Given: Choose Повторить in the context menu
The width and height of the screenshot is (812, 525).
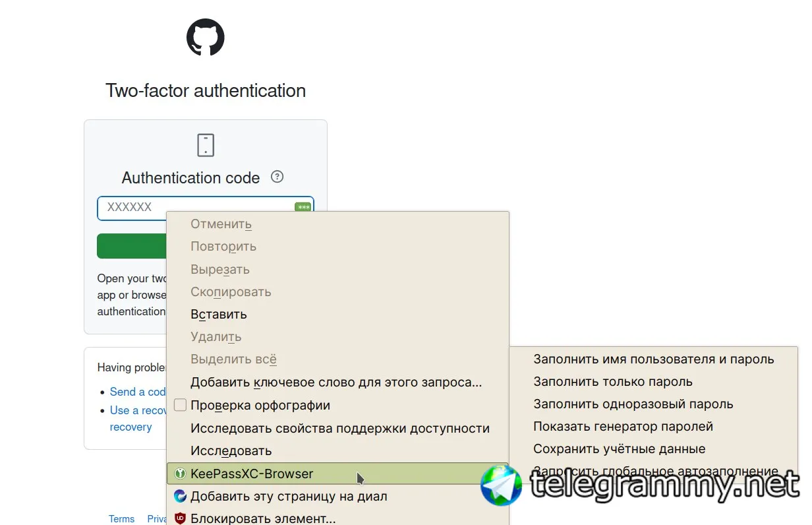Looking at the screenshot, I should click(337, 247).
